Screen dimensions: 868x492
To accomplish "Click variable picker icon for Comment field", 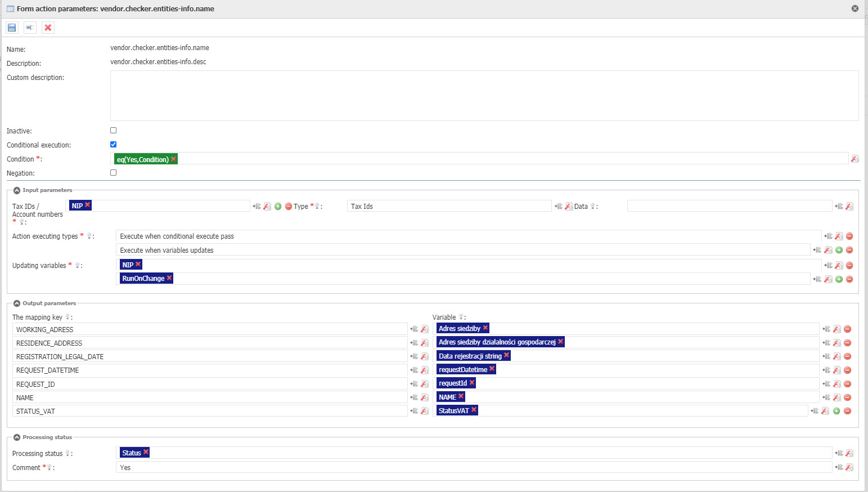I will 839,467.
